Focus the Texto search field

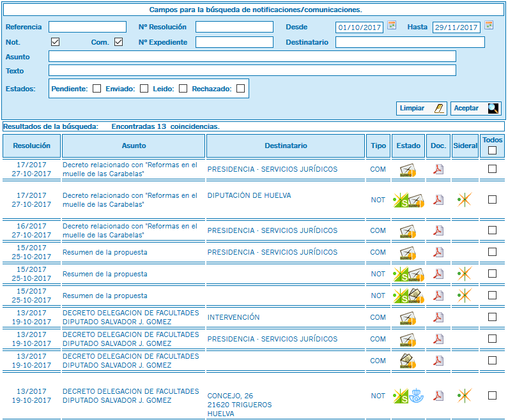pyautogui.click(x=252, y=70)
